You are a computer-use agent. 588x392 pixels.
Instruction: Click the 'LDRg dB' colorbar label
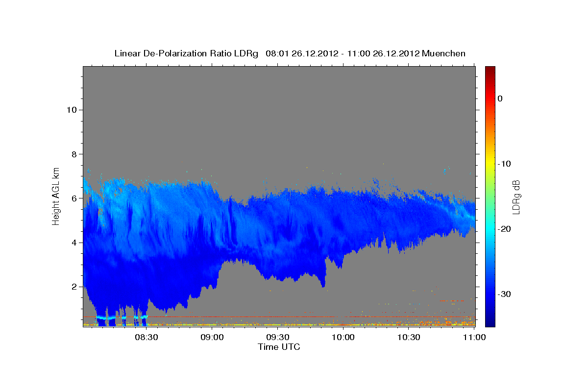point(515,197)
